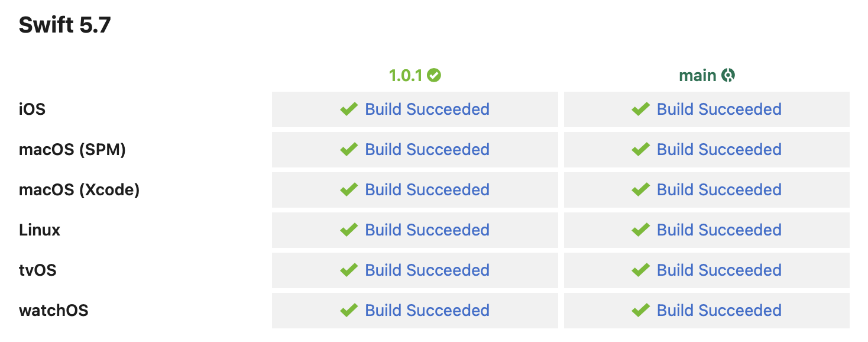Viewport: 868px width, 342px height.
Task: Click the checkmark in watchOS main cell
Action: pos(640,310)
